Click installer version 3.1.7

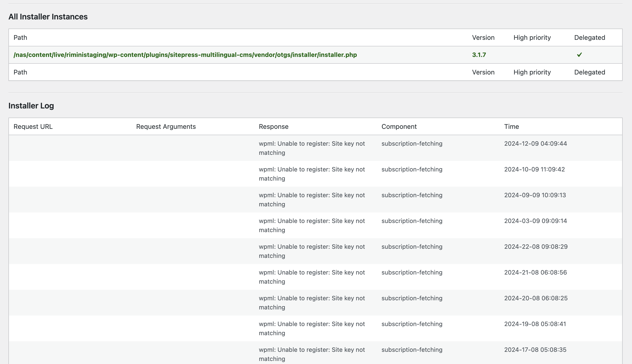[x=479, y=55]
